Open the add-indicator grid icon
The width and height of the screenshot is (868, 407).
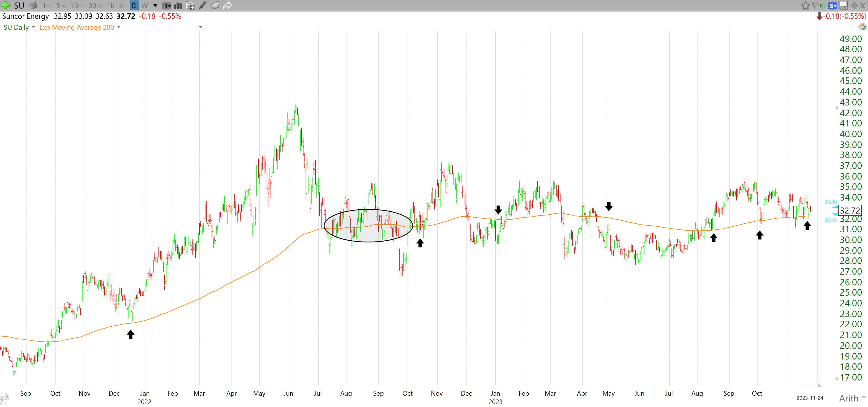(190, 6)
